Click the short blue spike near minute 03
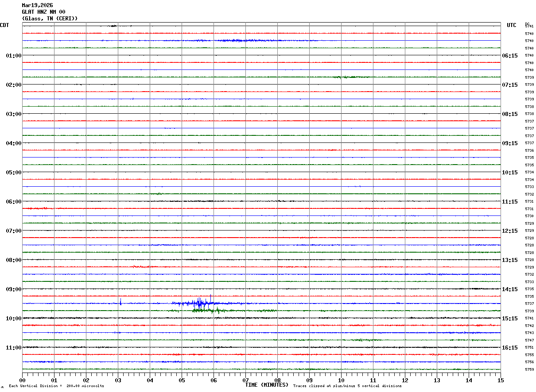The image size is (536, 392). (x=120, y=302)
